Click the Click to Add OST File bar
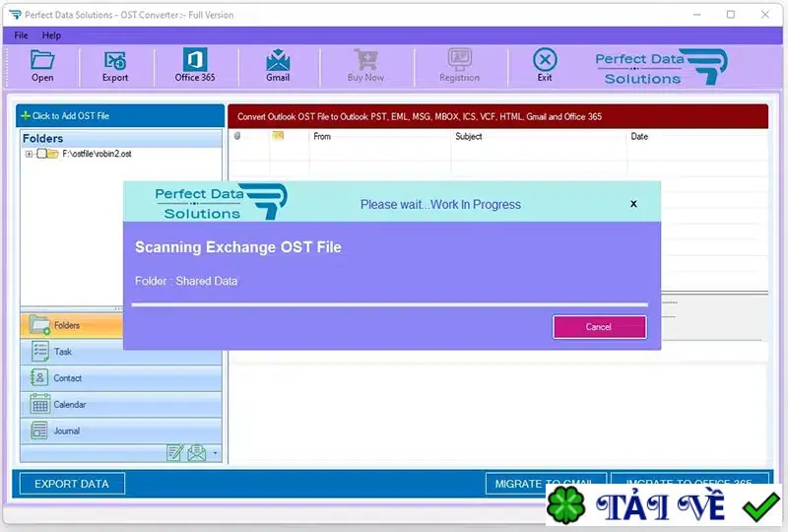788x532 pixels. (120, 115)
